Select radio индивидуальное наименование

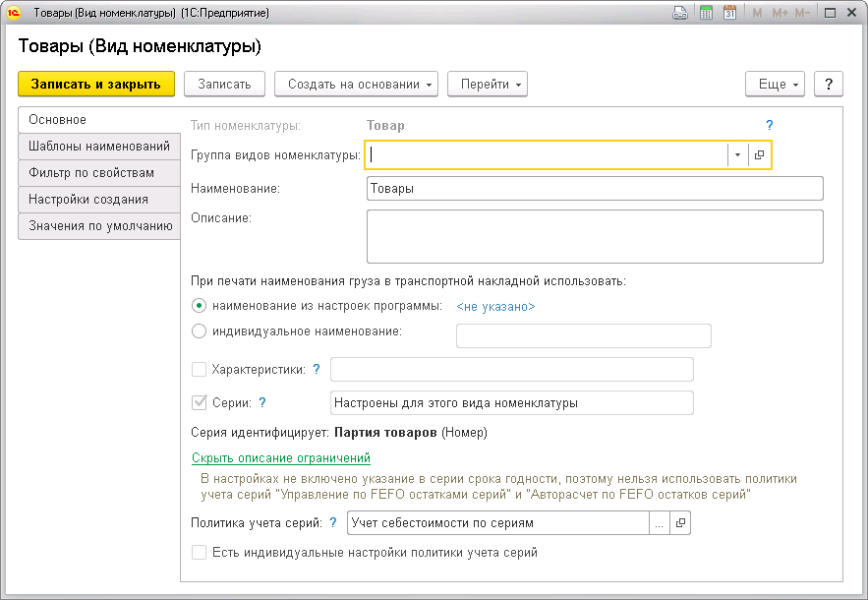(x=200, y=331)
